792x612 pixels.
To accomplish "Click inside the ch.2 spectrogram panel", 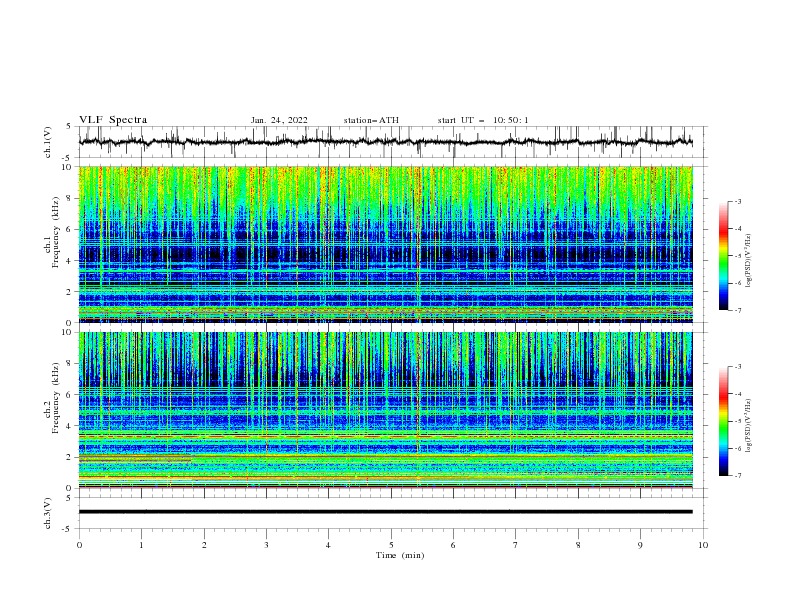I will pos(385,410).
